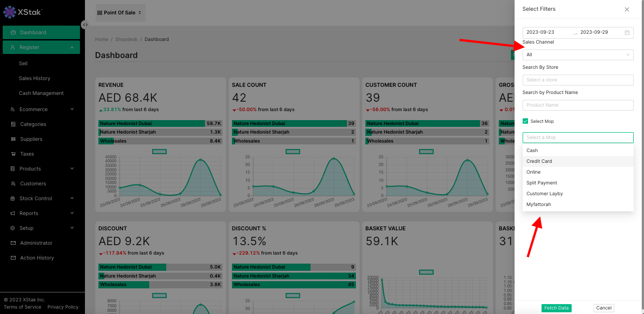Click the Customers people icon
The height and width of the screenshot is (314, 644).
click(x=13, y=184)
